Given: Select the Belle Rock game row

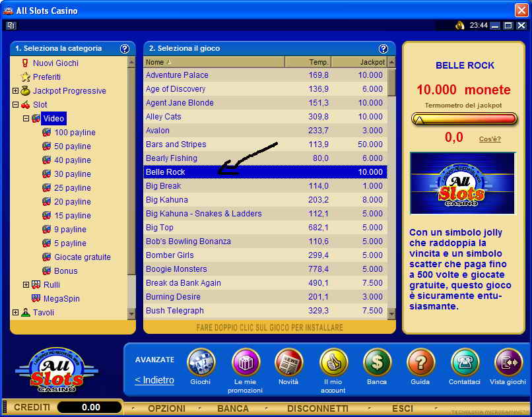Looking at the screenshot, I should pos(265,172).
